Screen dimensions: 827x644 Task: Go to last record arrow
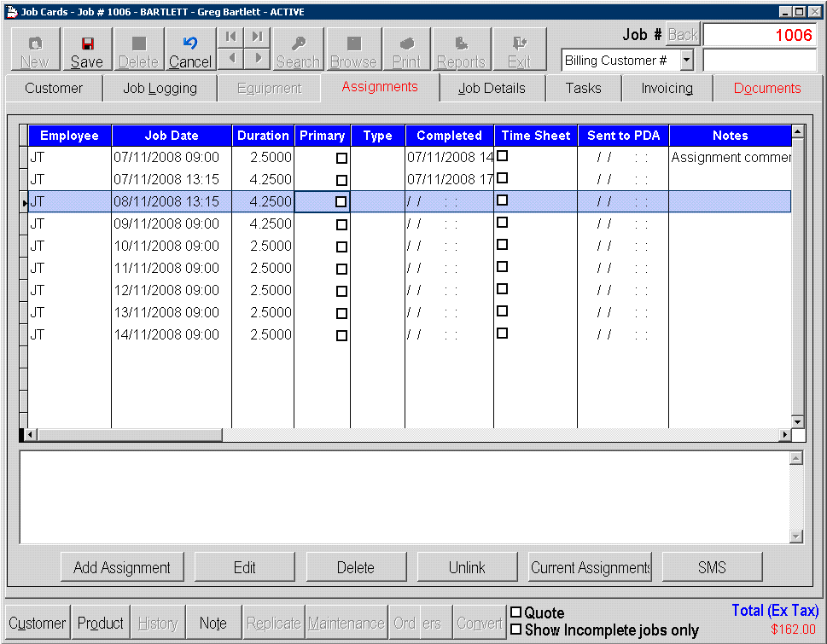pos(257,37)
